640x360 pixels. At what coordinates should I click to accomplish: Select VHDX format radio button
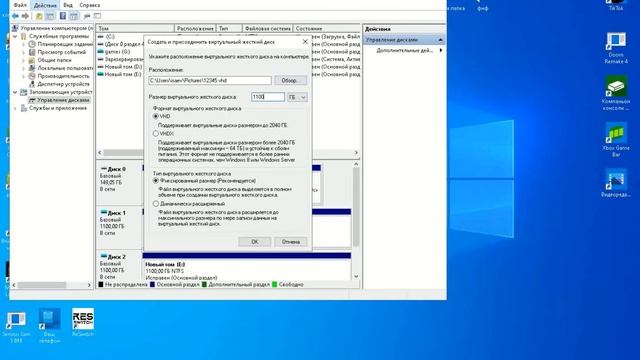coord(156,133)
